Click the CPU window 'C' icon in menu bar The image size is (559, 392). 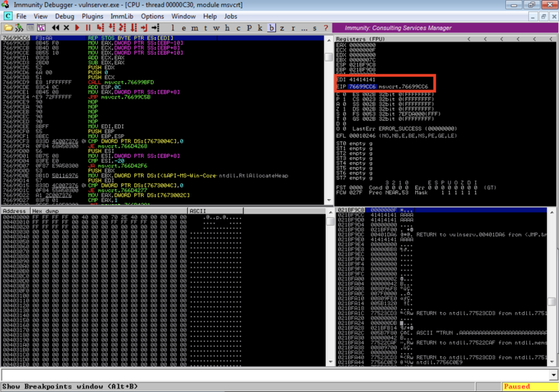pyautogui.click(x=8, y=16)
